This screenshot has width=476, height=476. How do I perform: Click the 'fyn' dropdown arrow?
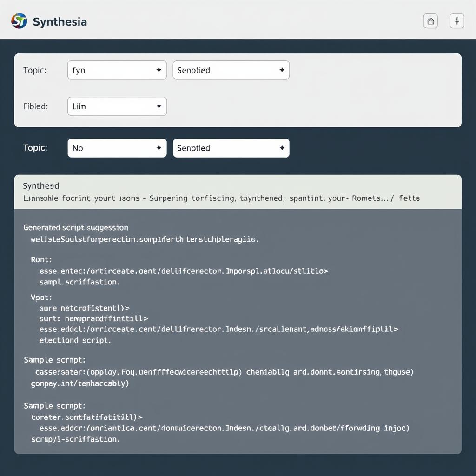point(159,70)
